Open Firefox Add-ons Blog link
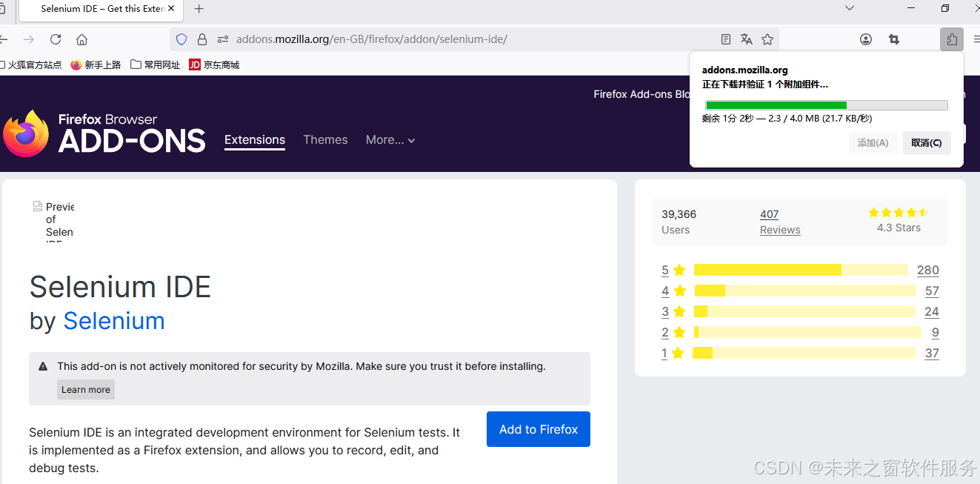The image size is (980, 484). pos(641,94)
